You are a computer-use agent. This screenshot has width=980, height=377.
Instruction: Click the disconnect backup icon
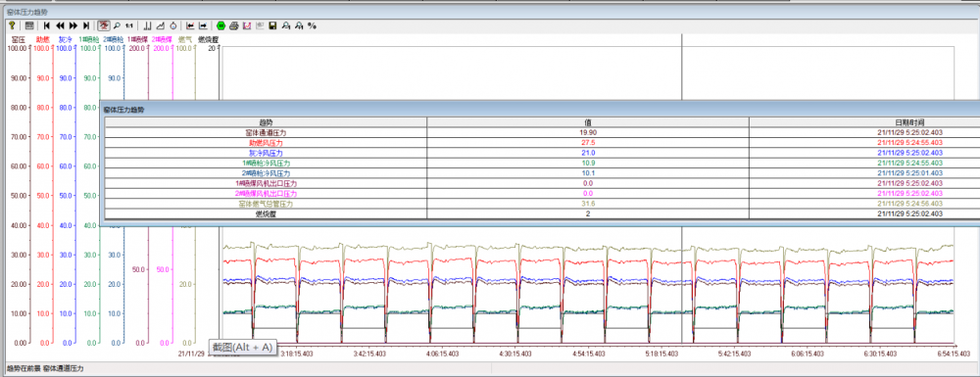click(299, 25)
